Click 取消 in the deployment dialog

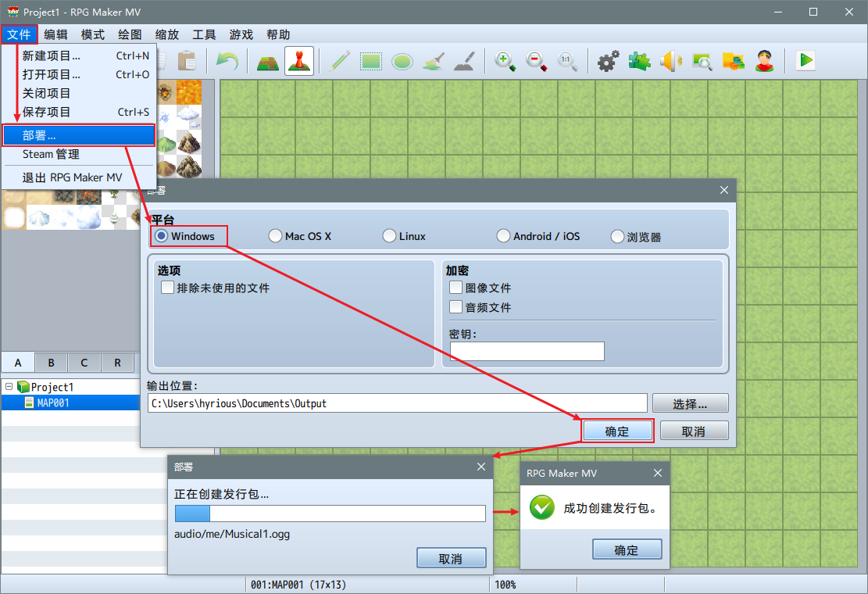(x=694, y=431)
